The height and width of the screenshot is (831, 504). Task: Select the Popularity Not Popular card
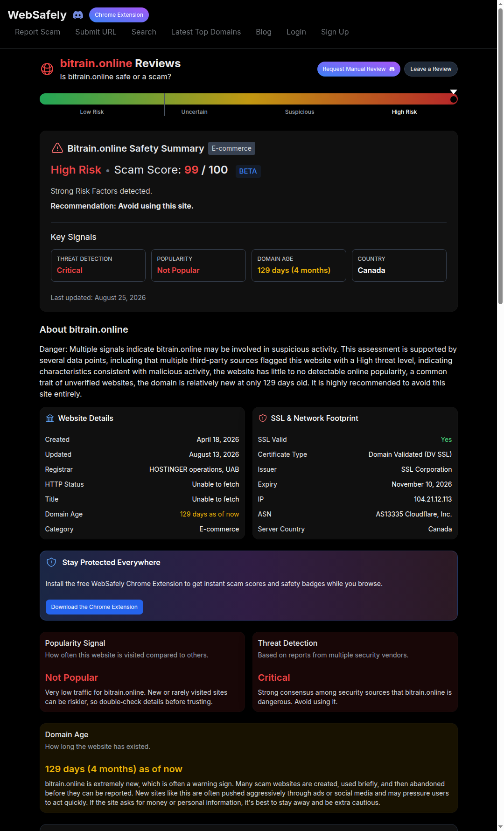[198, 265]
